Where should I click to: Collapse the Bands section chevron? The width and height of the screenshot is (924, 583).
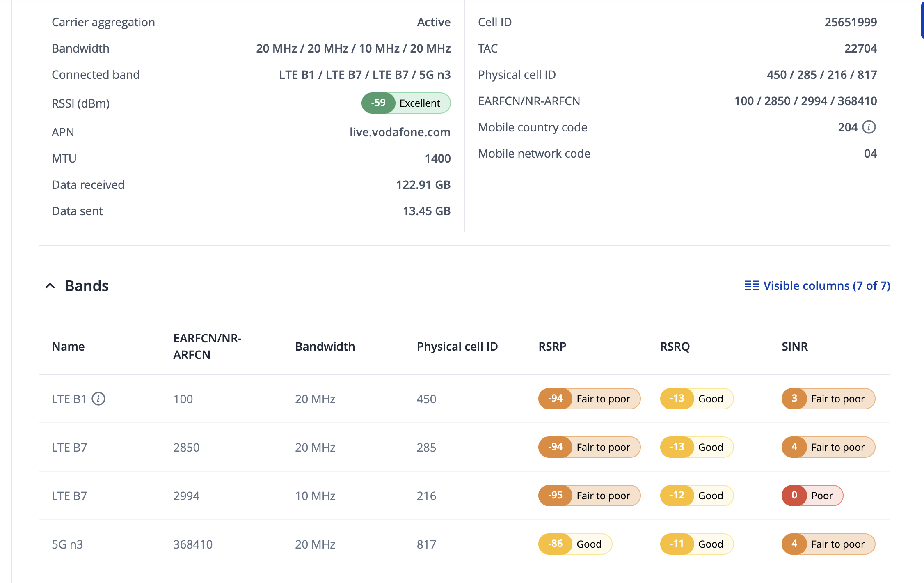[50, 286]
